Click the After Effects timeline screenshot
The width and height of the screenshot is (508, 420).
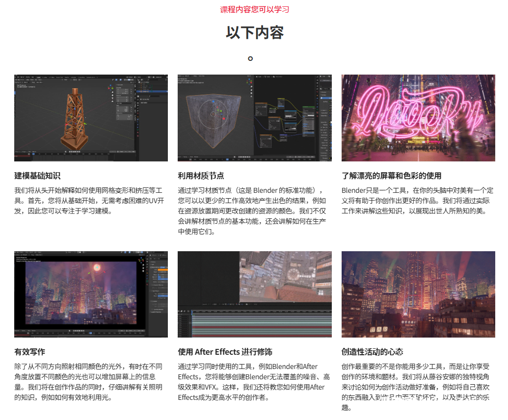coord(254,294)
